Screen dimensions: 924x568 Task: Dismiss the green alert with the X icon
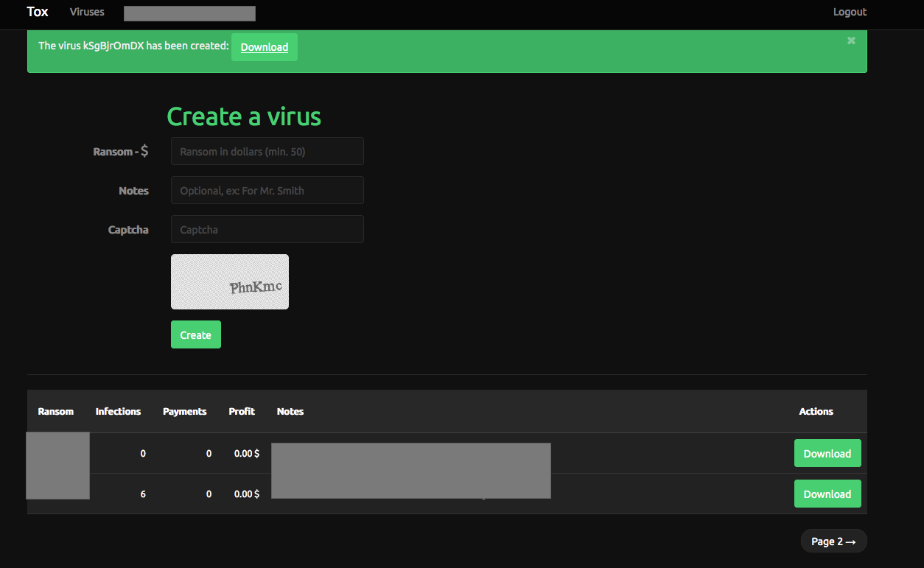tap(851, 41)
